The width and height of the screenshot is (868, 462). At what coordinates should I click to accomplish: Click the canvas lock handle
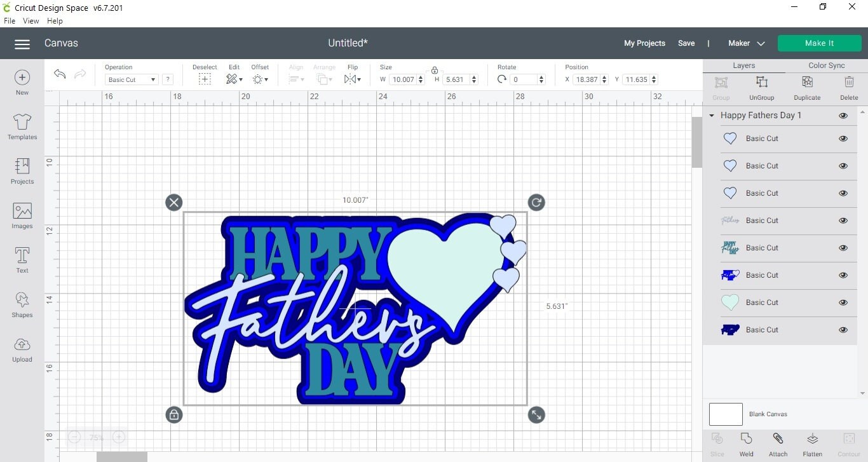click(x=173, y=415)
